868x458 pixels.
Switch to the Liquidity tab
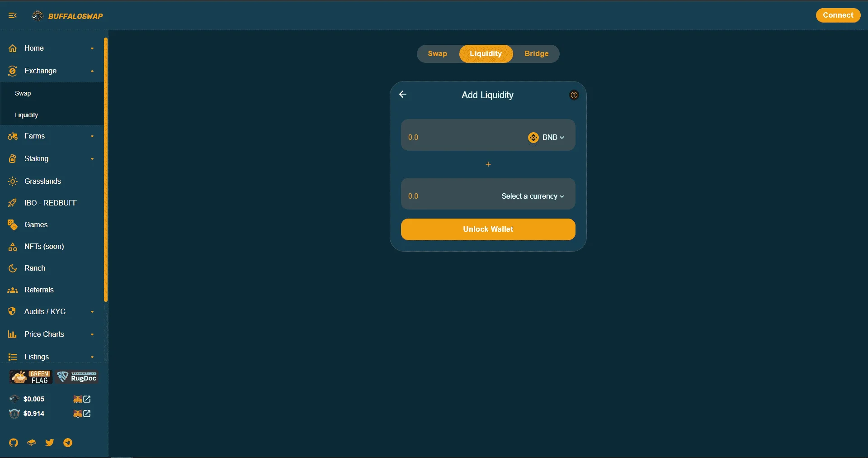pos(486,53)
